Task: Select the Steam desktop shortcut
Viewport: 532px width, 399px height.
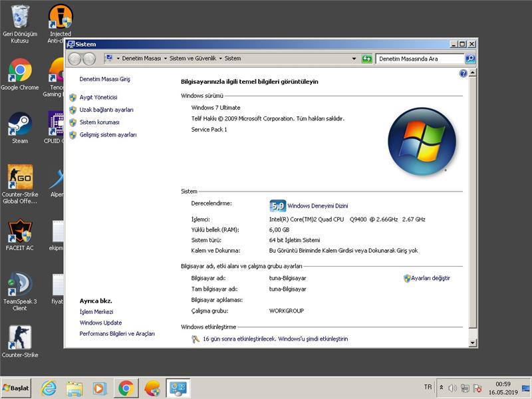Action: pos(20,128)
